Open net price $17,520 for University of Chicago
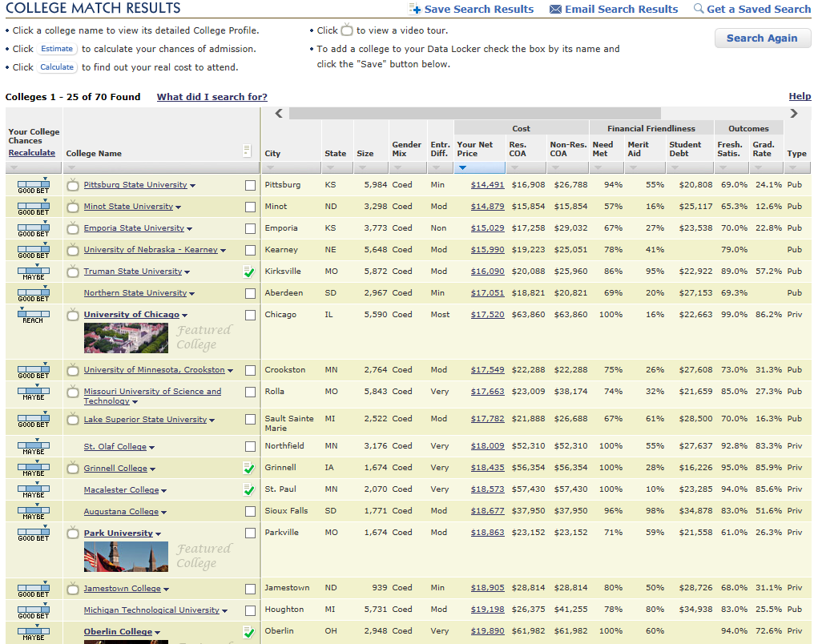 [487, 315]
